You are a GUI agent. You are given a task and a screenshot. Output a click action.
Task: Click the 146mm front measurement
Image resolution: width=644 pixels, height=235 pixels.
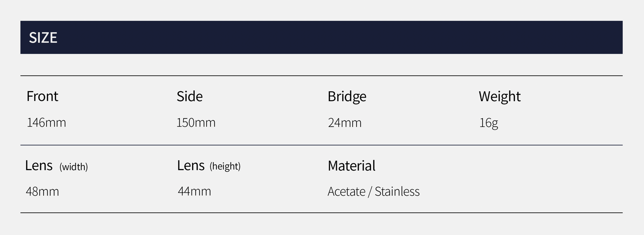46,123
